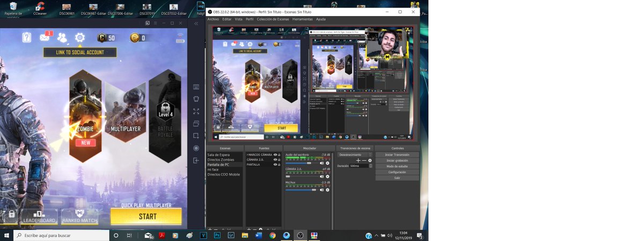Open Audio del escritorio settings gear

(327, 163)
